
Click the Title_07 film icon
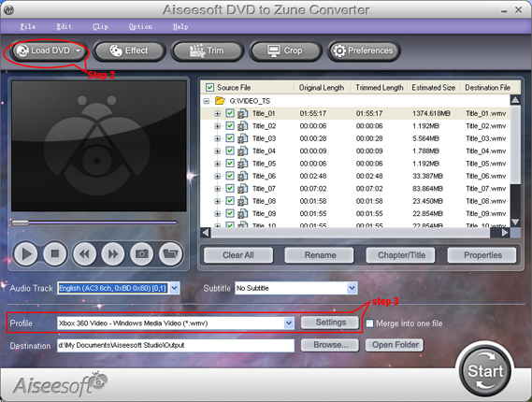coord(242,189)
